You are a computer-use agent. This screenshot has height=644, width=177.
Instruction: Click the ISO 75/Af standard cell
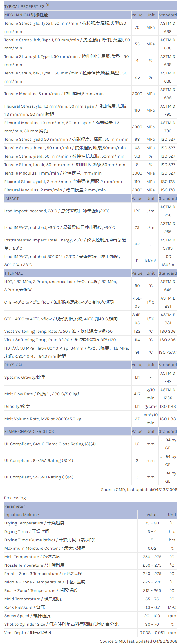(x=168, y=352)
